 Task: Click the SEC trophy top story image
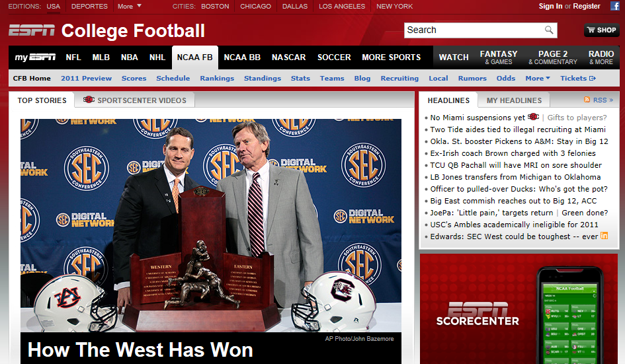click(x=210, y=225)
